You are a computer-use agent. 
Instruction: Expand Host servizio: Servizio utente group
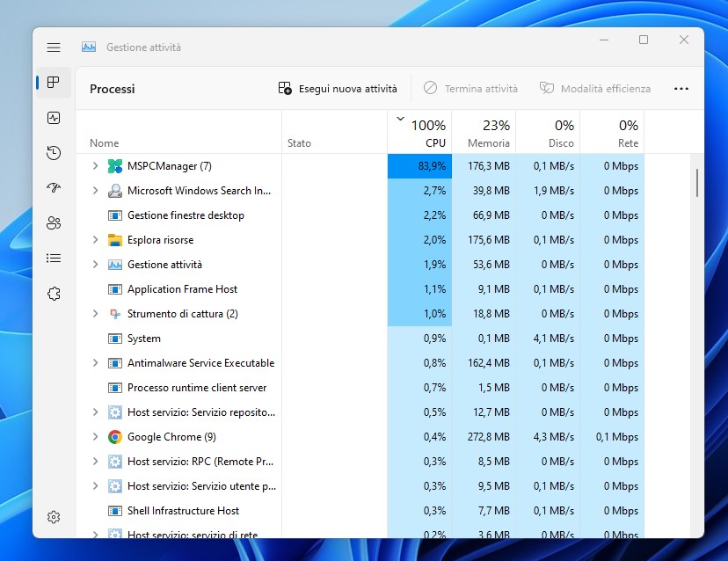click(x=95, y=485)
